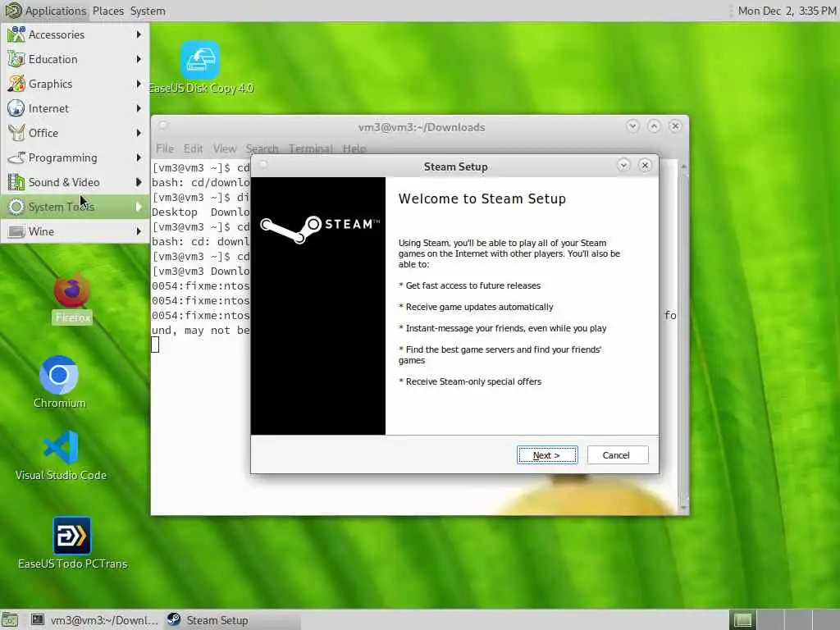Close the Steam Setup dialog
This screenshot has height=630, width=840.
click(645, 165)
